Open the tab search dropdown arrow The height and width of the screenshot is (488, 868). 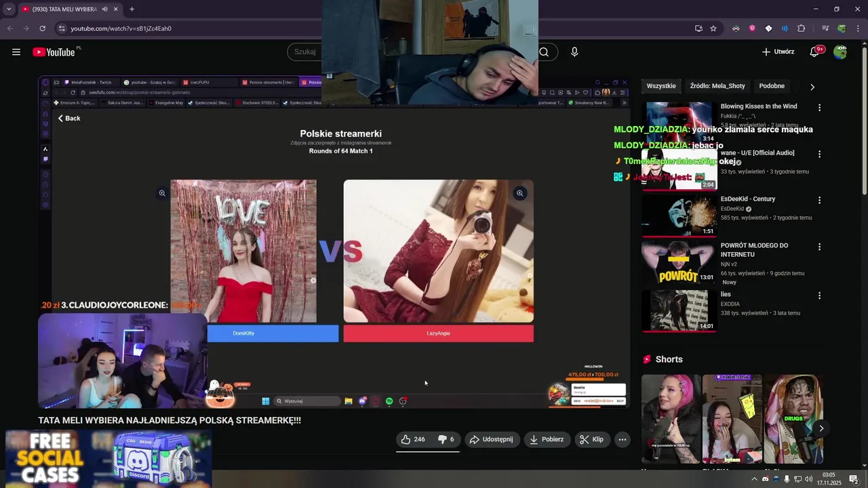(9, 9)
